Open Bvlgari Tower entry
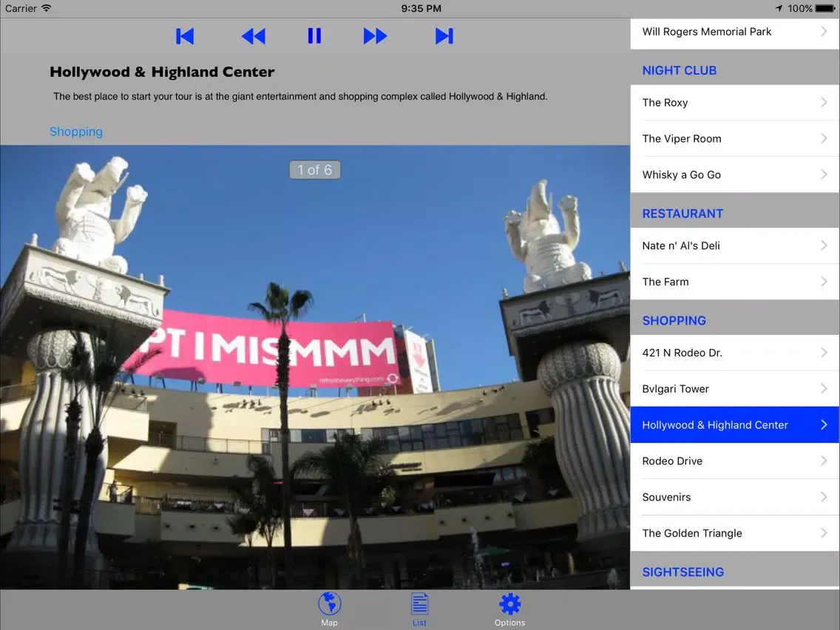Screen dimensions: 840x630 click(x=734, y=389)
